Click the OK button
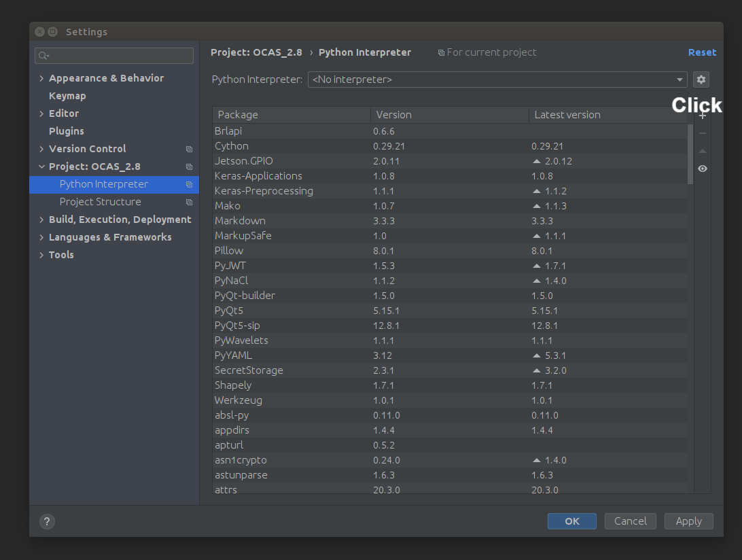Screen dimensions: 742x560 (571, 521)
